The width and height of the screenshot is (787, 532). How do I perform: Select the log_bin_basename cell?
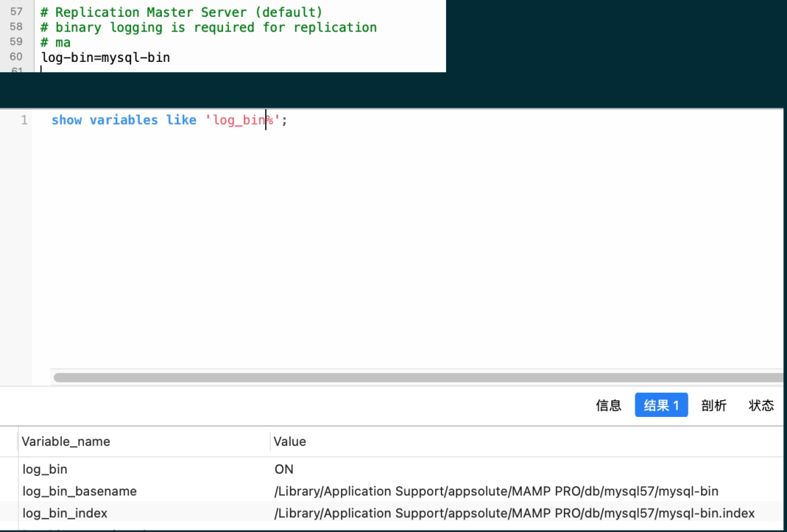(79, 491)
